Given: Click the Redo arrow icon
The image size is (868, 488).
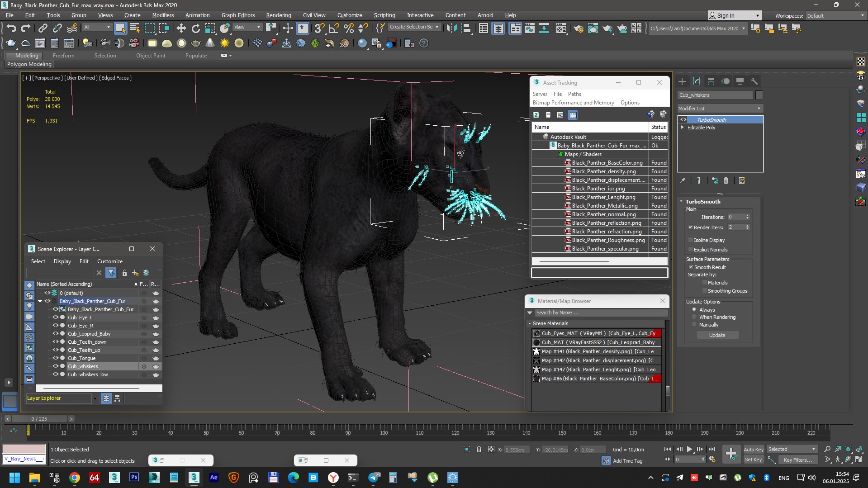Looking at the screenshot, I should (x=25, y=28).
